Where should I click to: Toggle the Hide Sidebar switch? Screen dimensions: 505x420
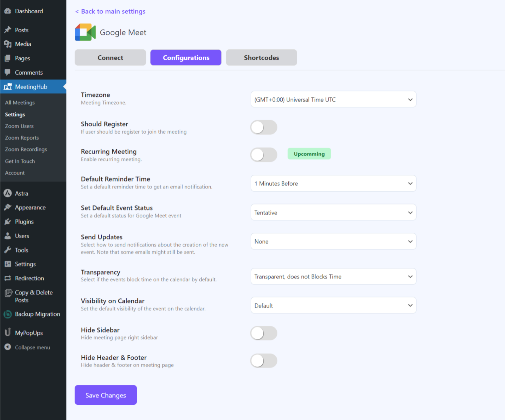click(x=264, y=333)
